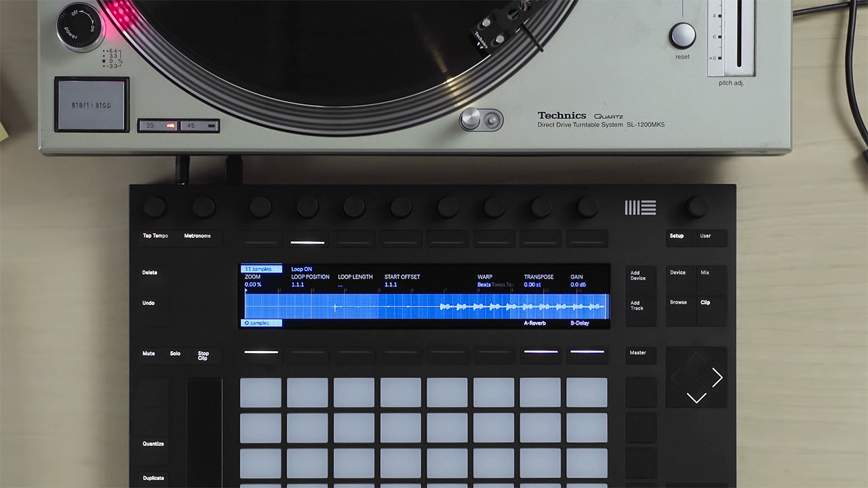Toggle the Metronome button
The height and width of the screenshot is (488, 868).
pyautogui.click(x=197, y=237)
